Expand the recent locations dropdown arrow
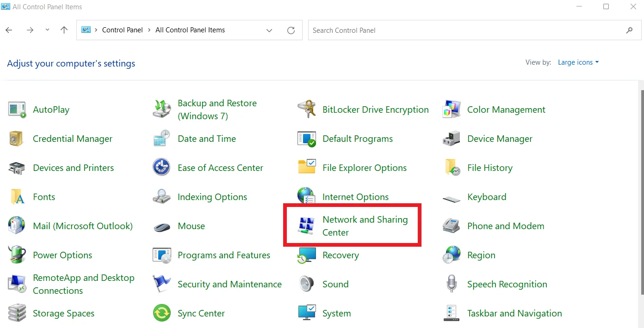Screen dimensions: 644x328 (x=47, y=30)
